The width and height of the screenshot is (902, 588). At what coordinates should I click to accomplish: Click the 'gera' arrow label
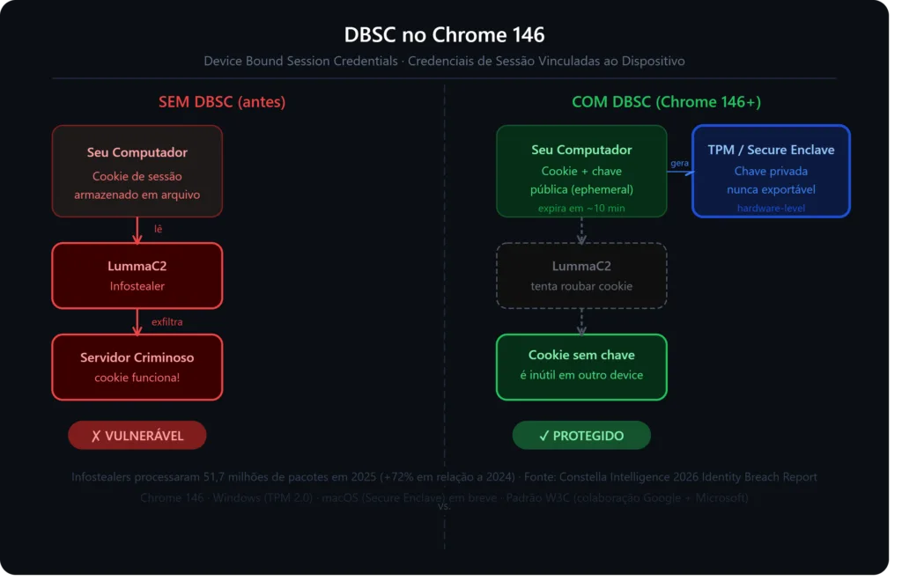[x=679, y=163]
